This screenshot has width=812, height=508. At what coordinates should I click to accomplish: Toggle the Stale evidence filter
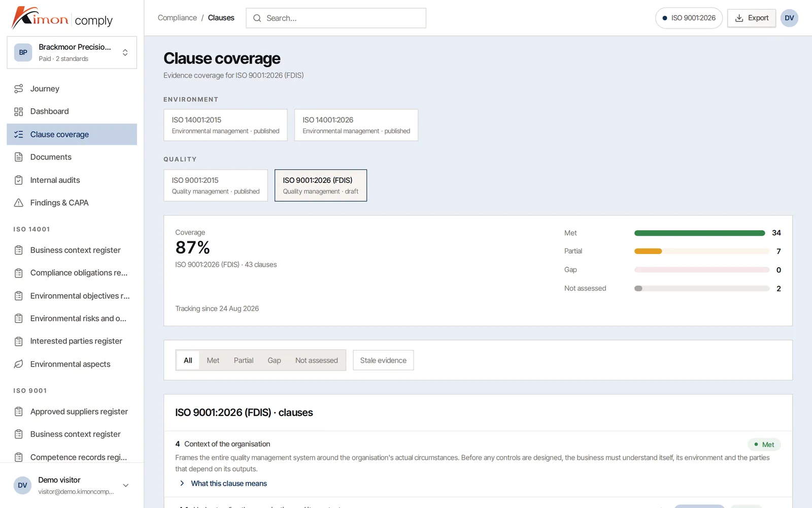pyautogui.click(x=383, y=360)
